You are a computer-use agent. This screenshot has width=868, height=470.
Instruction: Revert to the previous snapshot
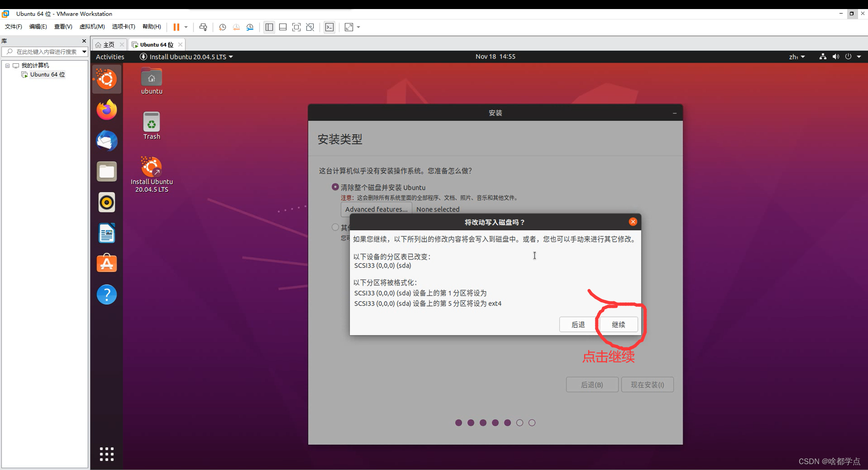236,27
